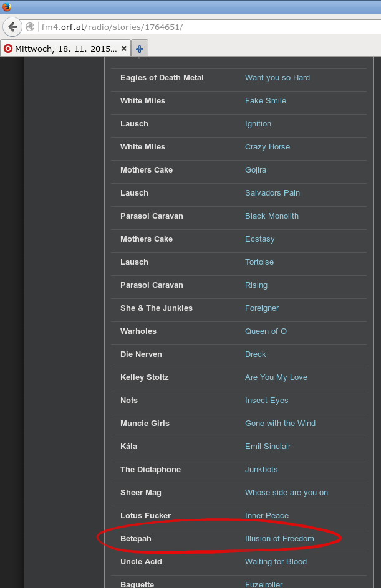
Task: Select the Lotus Fucker artist name
Action: click(x=145, y=516)
